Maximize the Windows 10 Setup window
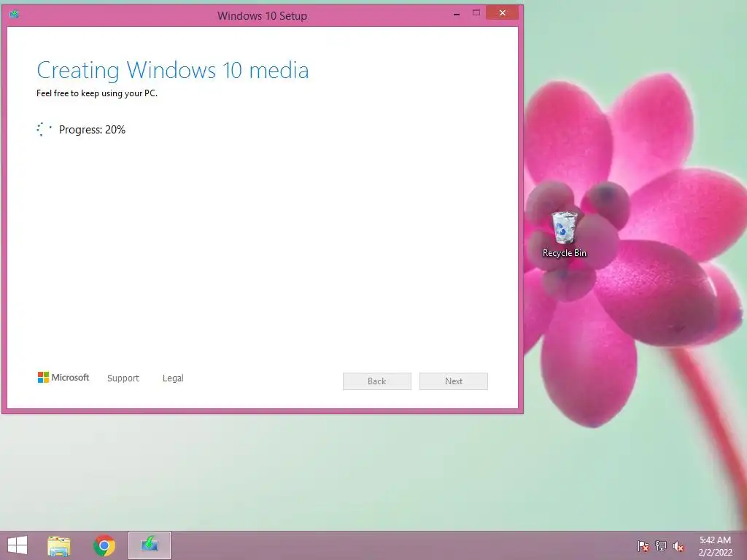 tap(476, 13)
